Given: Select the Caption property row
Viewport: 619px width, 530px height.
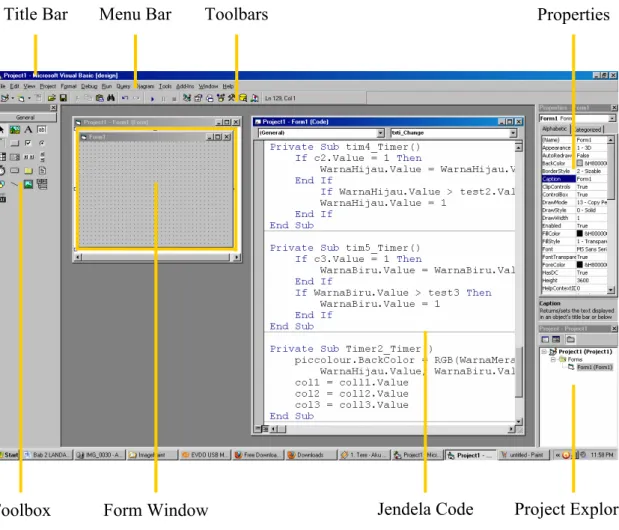Looking at the screenshot, I should click(x=574, y=179).
